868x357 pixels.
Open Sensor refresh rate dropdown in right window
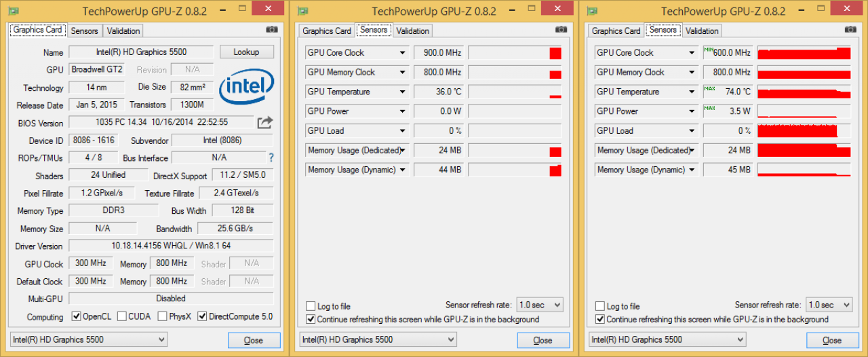click(829, 305)
